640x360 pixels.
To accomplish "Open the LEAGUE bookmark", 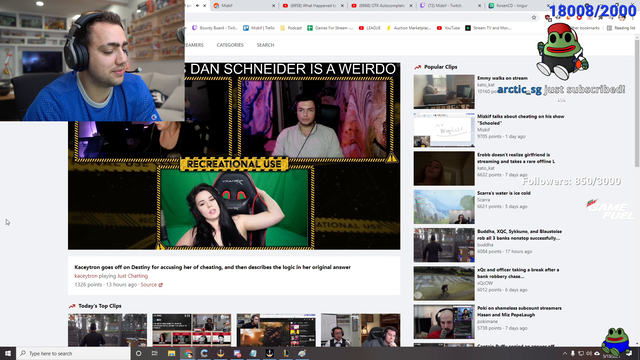I will pyautogui.click(x=370, y=28).
